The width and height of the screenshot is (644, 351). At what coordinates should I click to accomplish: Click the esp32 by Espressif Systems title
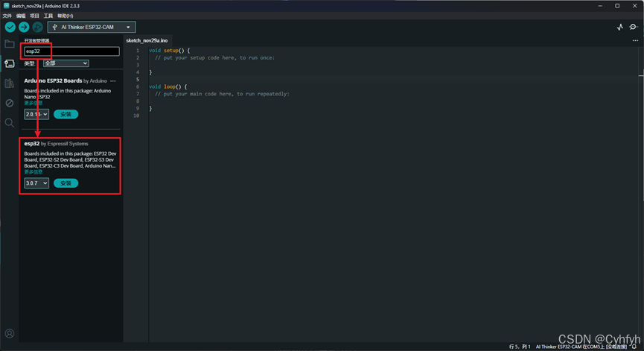57,144
